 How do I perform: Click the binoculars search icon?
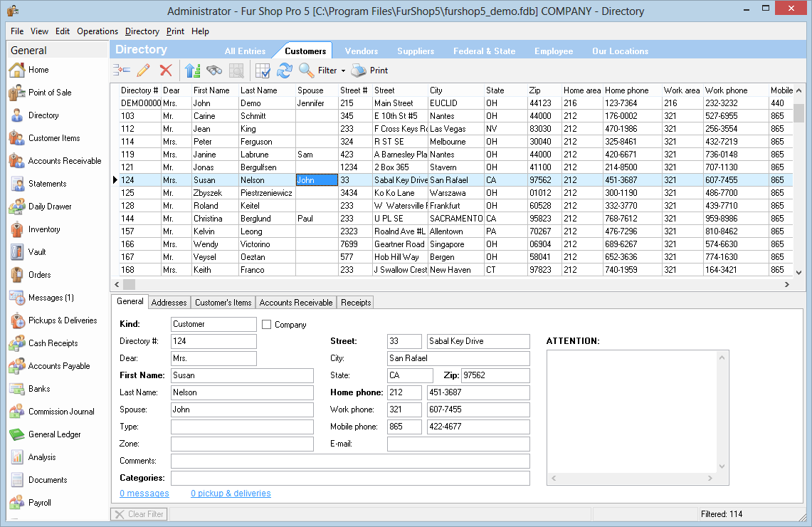pos(214,71)
